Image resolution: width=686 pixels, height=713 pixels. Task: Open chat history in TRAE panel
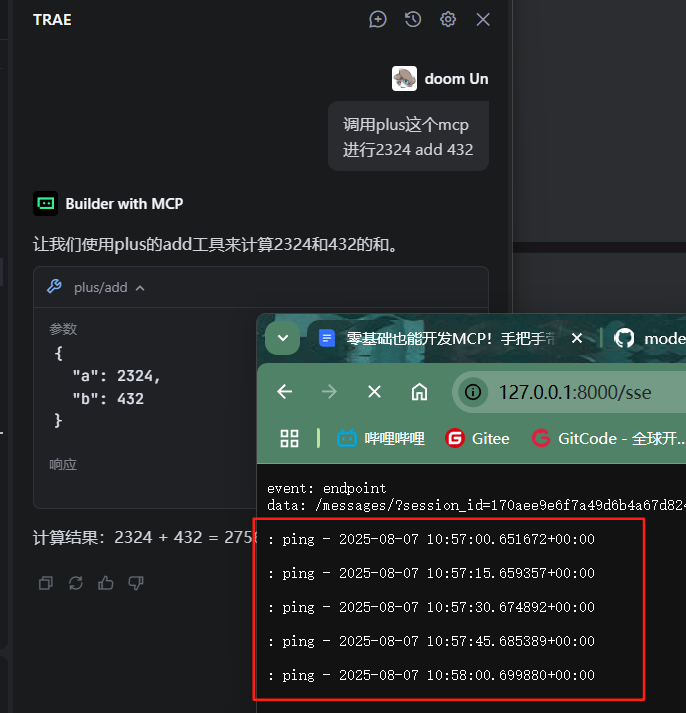[x=413, y=20]
